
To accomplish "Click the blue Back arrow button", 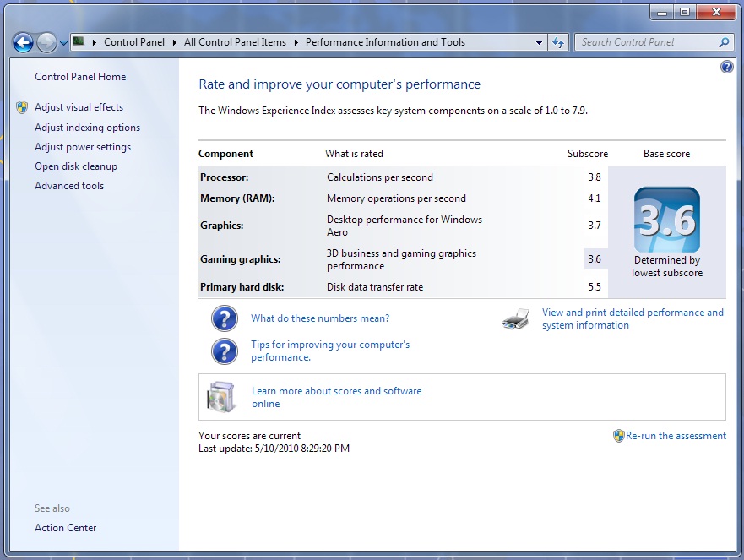I will (x=24, y=42).
